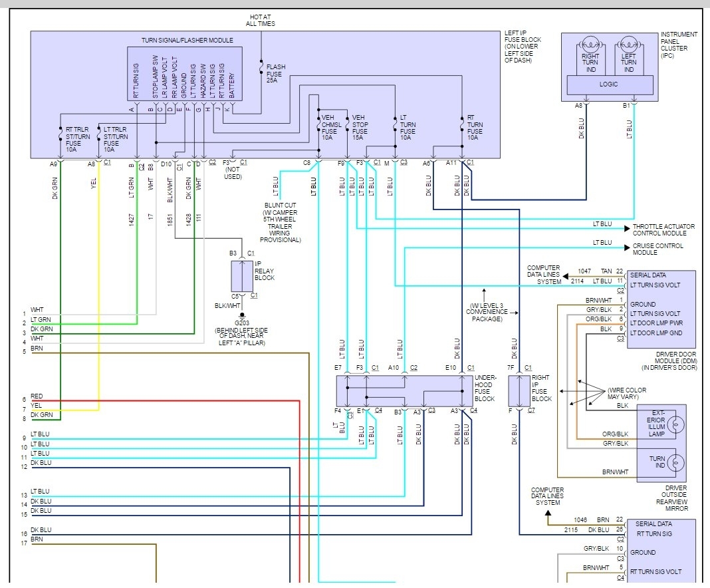710x588 pixels.
Task: Select the Flash Fuse 25A symbol
Action: click(x=261, y=67)
